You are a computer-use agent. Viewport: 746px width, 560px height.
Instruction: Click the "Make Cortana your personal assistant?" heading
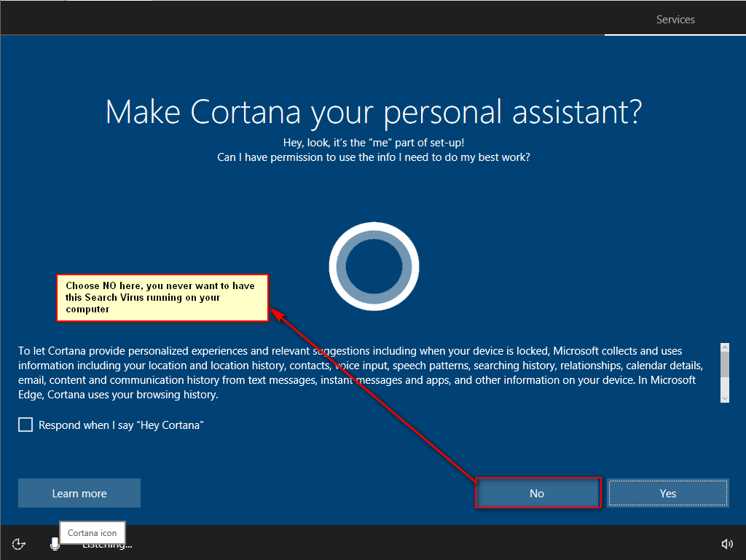[374, 112]
